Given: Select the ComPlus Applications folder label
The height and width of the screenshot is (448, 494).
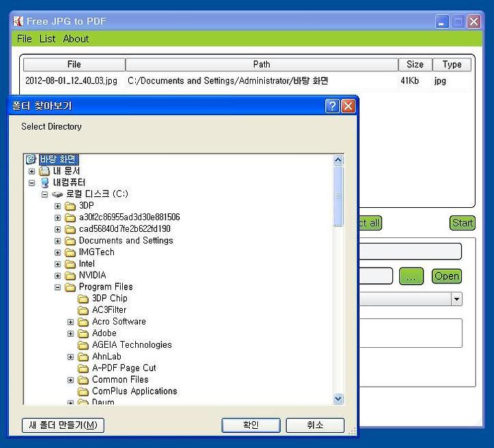Looking at the screenshot, I should coord(134,391).
